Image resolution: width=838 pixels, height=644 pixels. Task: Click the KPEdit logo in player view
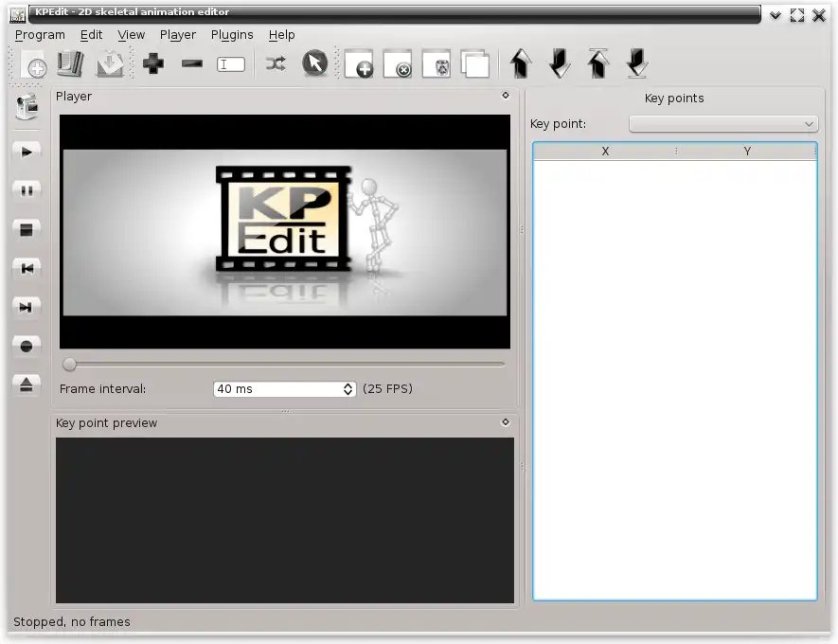285,220
